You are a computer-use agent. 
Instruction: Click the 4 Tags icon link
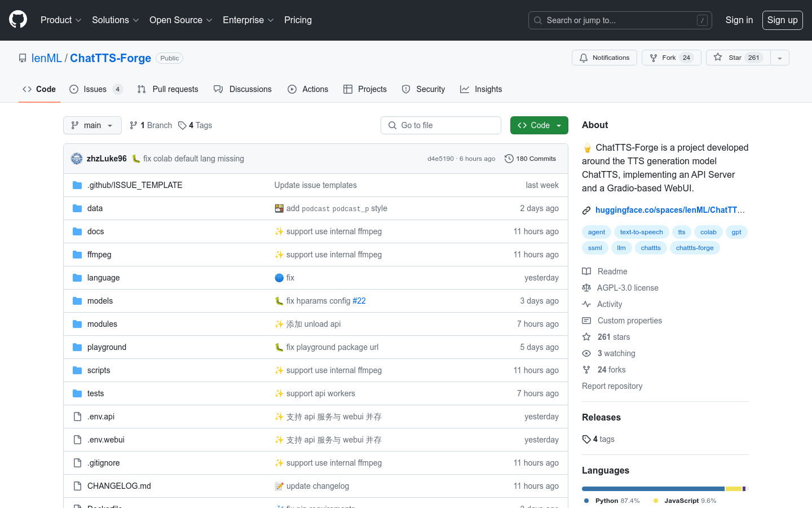tap(182, 125)
